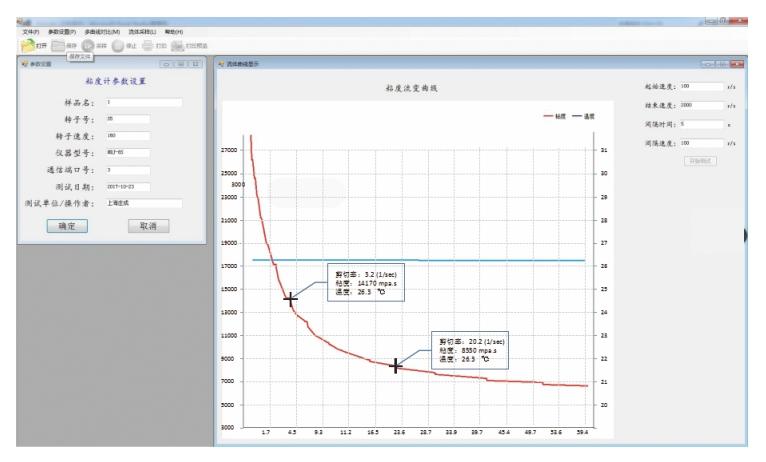Click the 14170 mpa.s data tooltip
This screenshot has width=766, height=462.
[366, 283]
